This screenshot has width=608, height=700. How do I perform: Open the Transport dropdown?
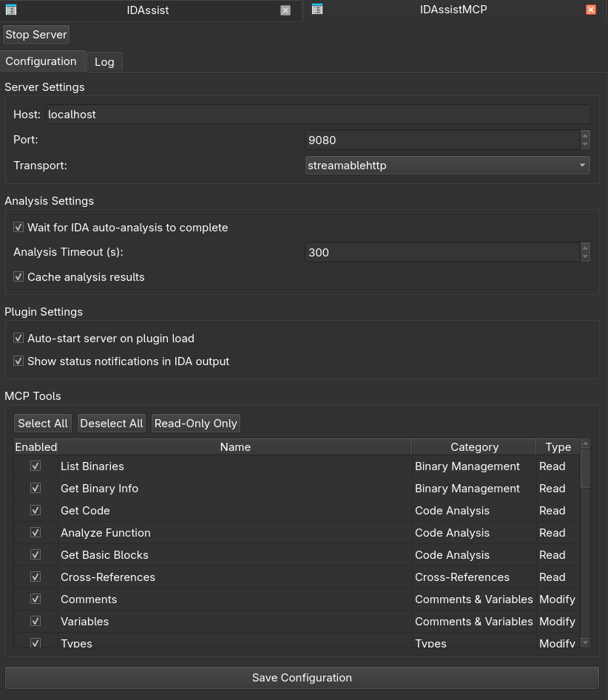pos(582,165)
